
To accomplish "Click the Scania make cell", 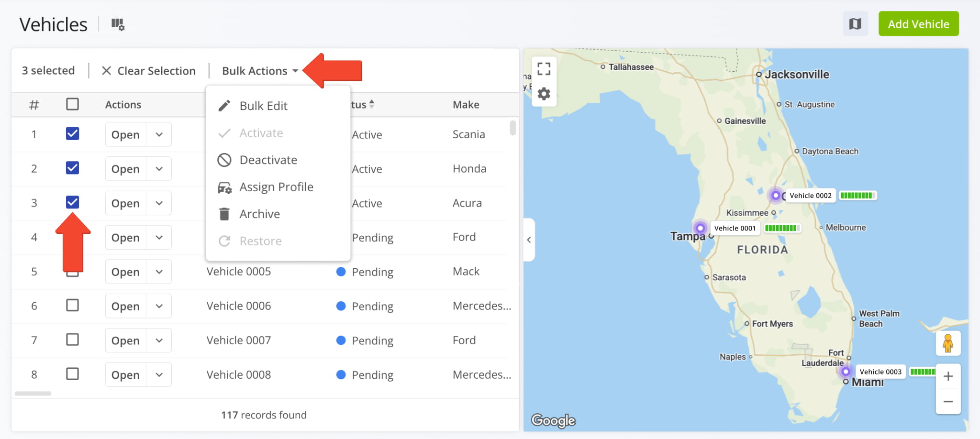I will tap(469, 134).
